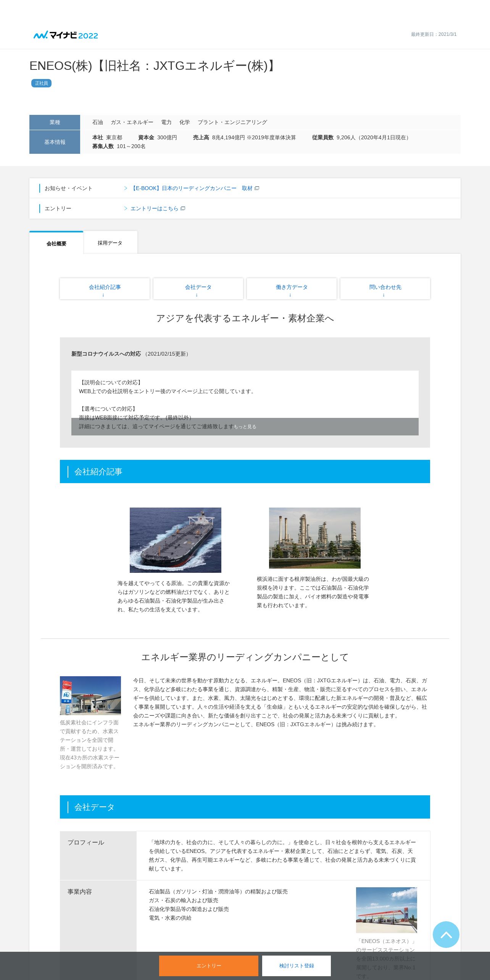Image resolution: width=490 pixels, height=980 pixels.
Task: Click the エネルギー業界のリーディングカンパニーとして heading
Action: click(x=245, y=657)
